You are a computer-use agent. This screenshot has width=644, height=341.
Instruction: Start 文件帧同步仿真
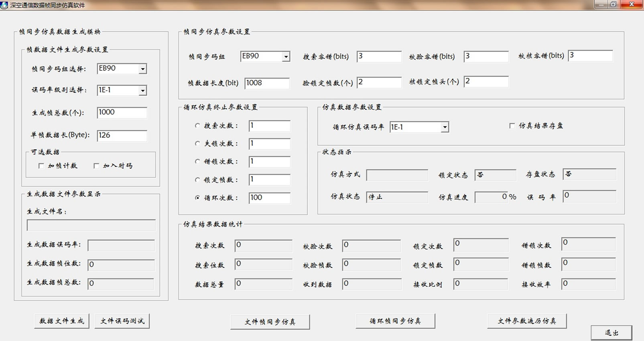point(270,322)
